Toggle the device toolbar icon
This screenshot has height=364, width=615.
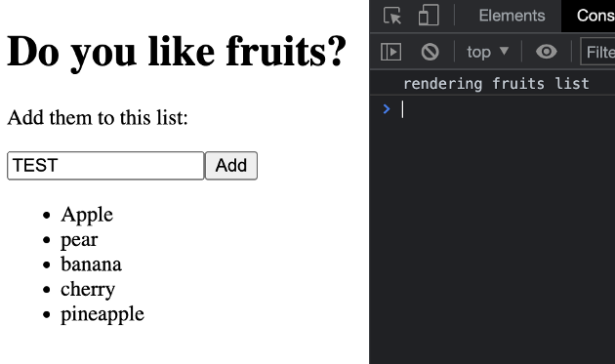[x=429, y=16]
